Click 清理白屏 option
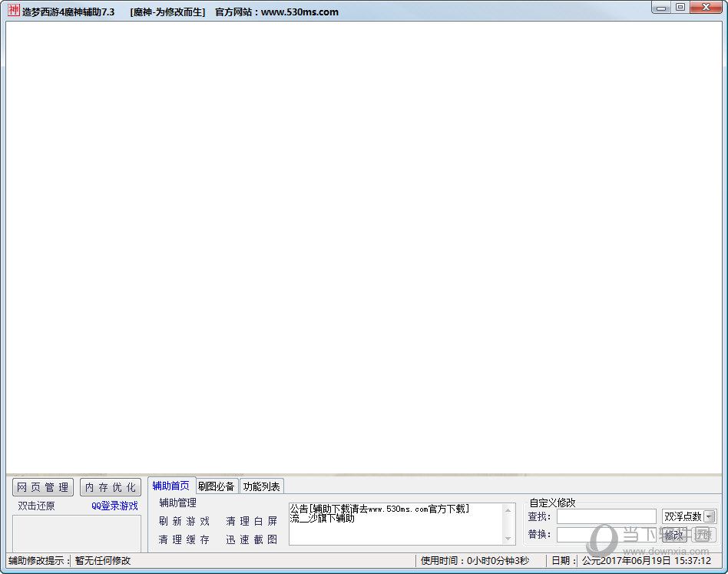This screenshot has height=574, width=728. pyautogui.click(x=251, y=521)
